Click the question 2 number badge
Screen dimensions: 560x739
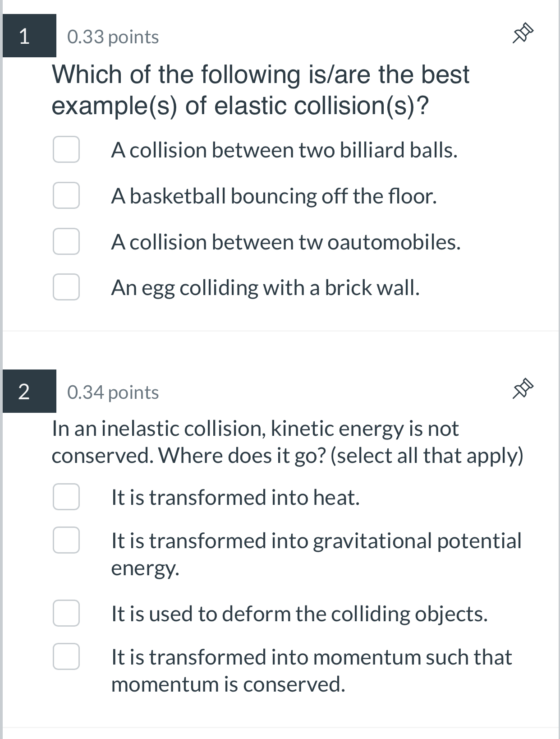pyautogui.click(x=25, y=392)
